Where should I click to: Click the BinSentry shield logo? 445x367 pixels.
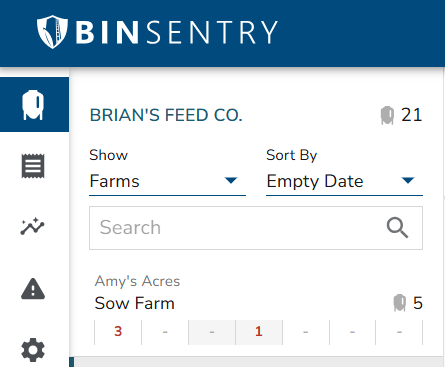52,32
